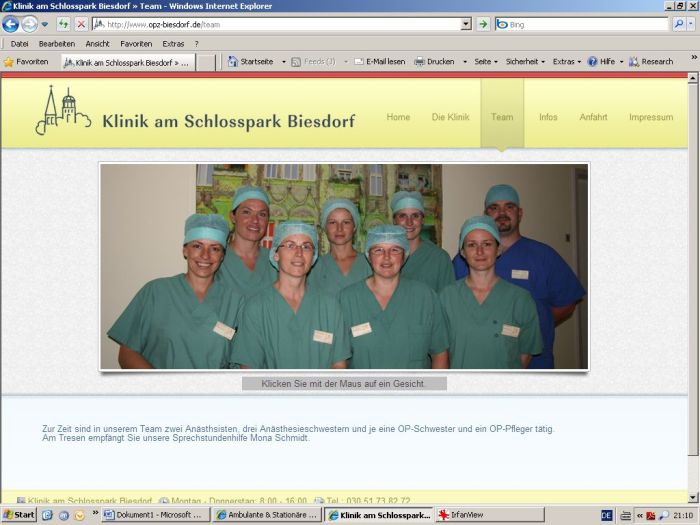Expand the Drucken dropdown arrow

465,62
